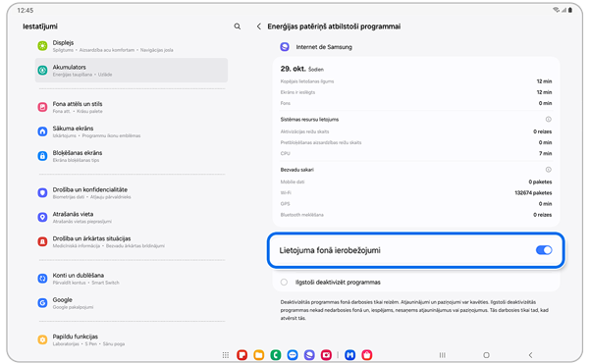Show info for Bezvadu sakari
The width and height of the screenshot is (589, 364).
click(x=549, y=170)
